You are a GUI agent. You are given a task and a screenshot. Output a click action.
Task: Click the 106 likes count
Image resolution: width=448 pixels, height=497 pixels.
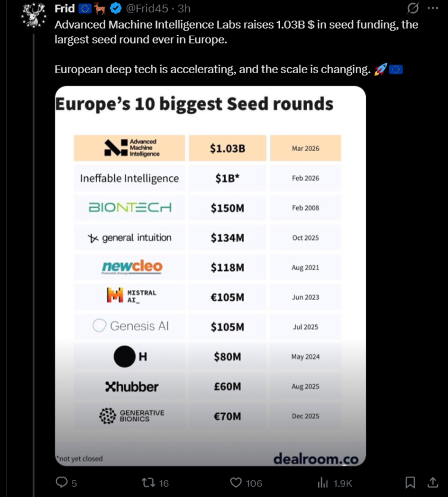[254, 483]
